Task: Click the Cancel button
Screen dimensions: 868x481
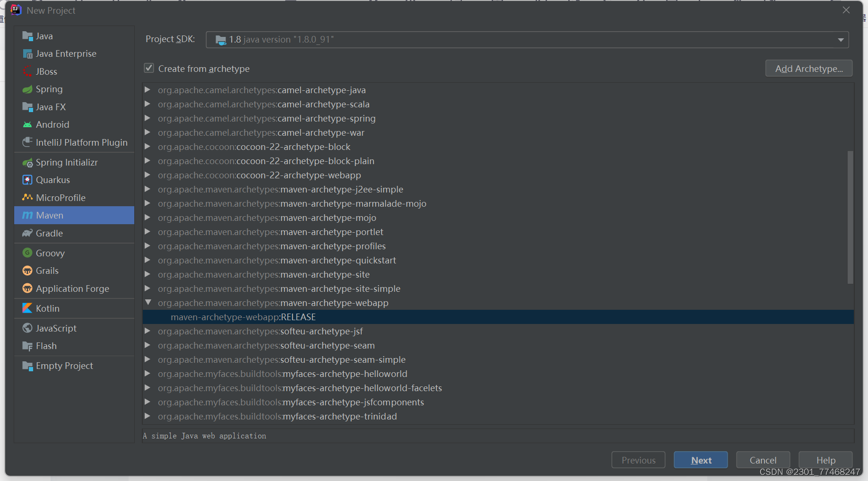Action: click(763, 460)
